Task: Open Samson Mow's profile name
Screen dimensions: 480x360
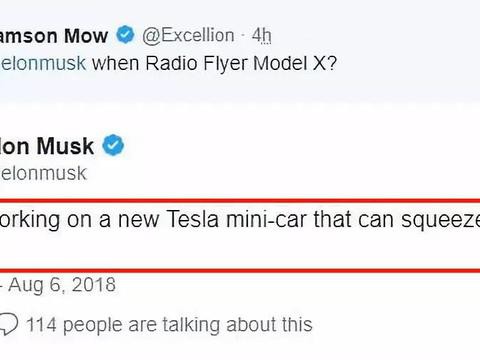Action: point(54,36)
